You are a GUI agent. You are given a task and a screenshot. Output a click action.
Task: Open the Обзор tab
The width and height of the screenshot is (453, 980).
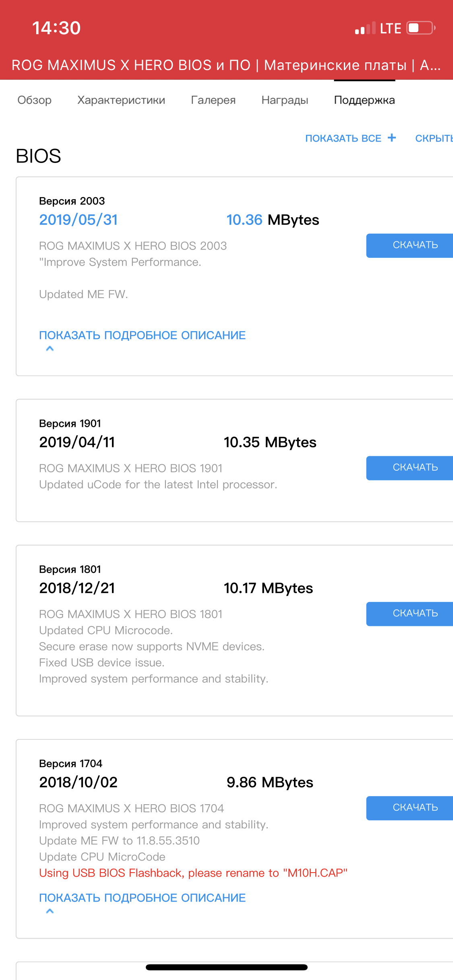35,100
